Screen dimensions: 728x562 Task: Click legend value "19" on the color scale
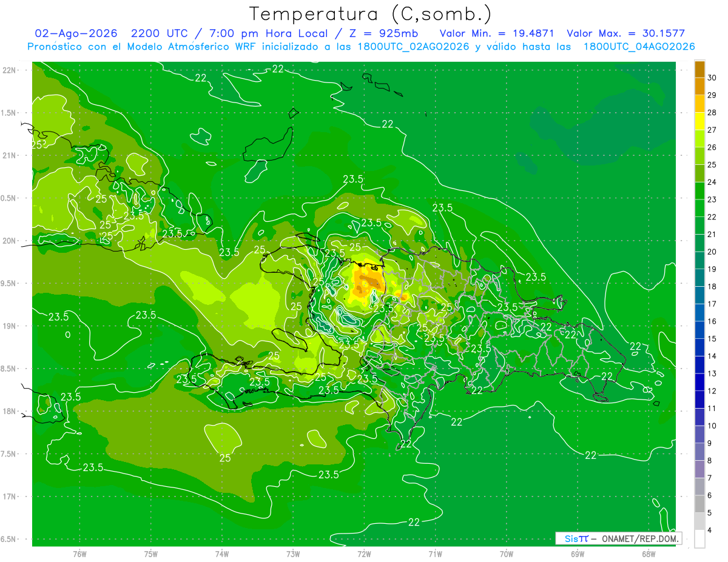[712, 269]
